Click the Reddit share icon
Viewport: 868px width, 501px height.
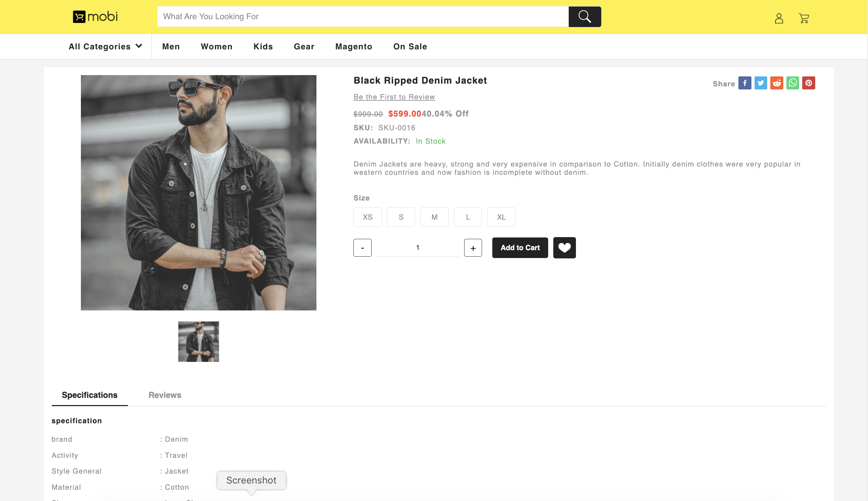777,83
